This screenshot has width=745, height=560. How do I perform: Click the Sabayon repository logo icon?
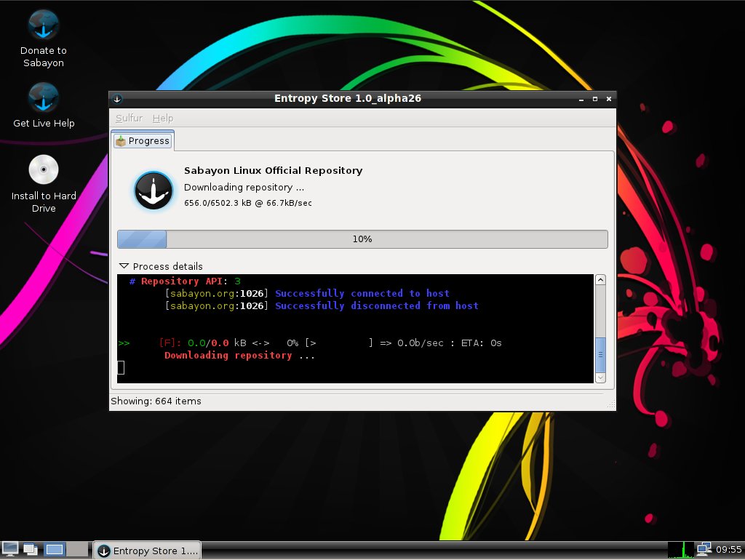[x=154, y=191]
